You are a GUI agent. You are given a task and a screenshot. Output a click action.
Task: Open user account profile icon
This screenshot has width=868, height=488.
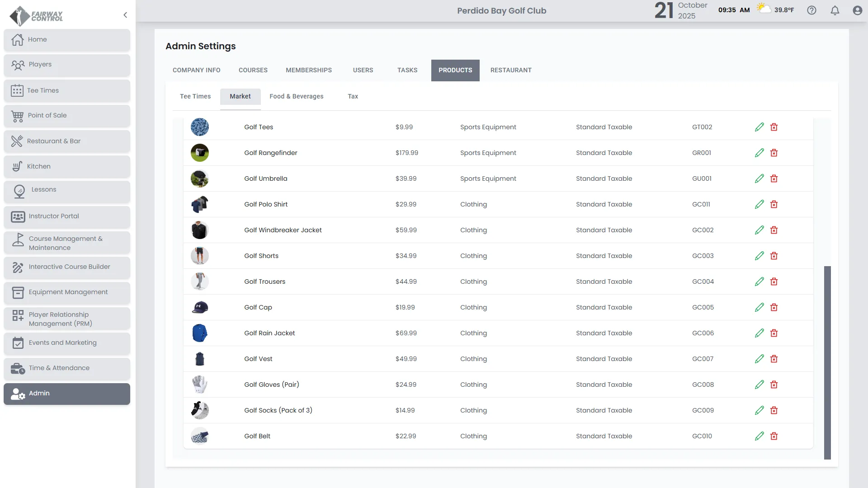[x=857, y=10]
